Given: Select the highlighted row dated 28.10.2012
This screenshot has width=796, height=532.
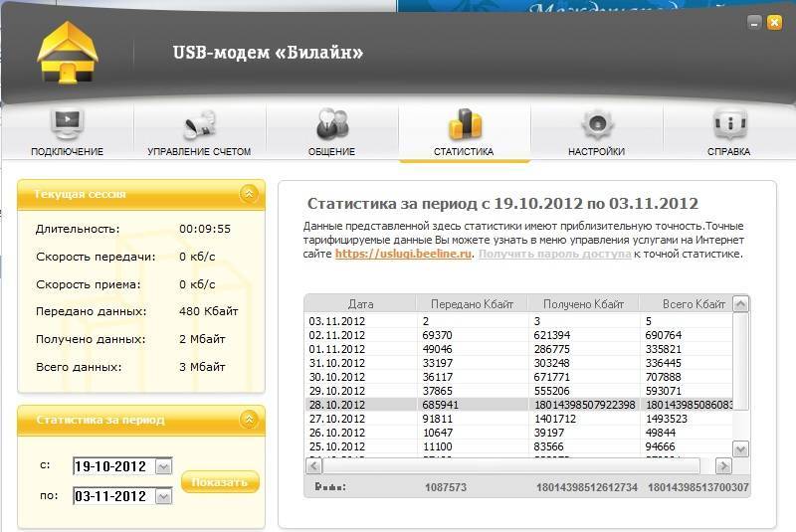Looking at the screenshot, I should [518, 405].
